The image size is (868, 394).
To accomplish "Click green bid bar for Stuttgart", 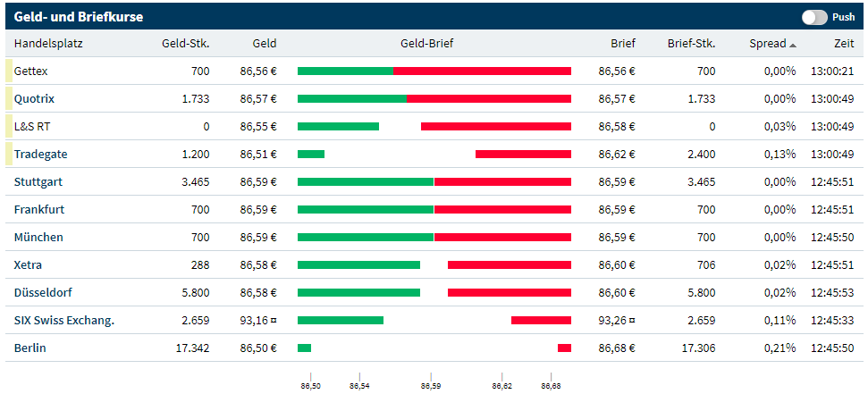I will tap(365, 181).
